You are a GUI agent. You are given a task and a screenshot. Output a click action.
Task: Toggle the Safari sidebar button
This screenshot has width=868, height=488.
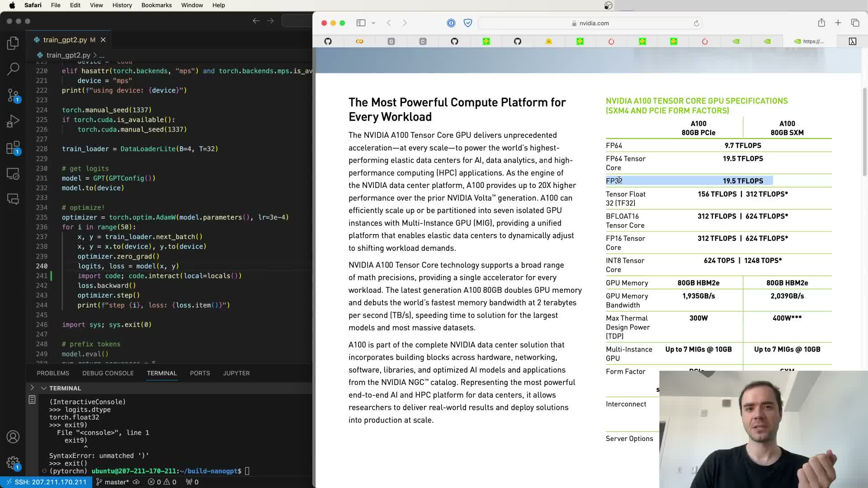[x=361, y=23]
